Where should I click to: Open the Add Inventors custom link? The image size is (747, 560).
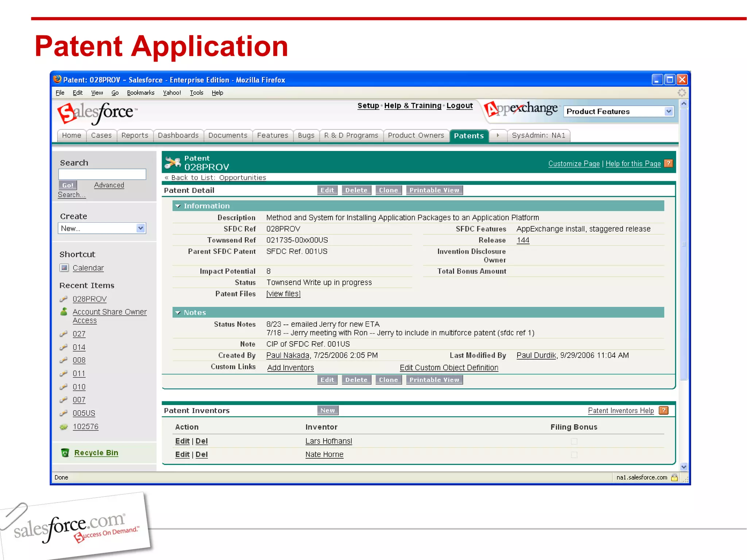point(291,367)
